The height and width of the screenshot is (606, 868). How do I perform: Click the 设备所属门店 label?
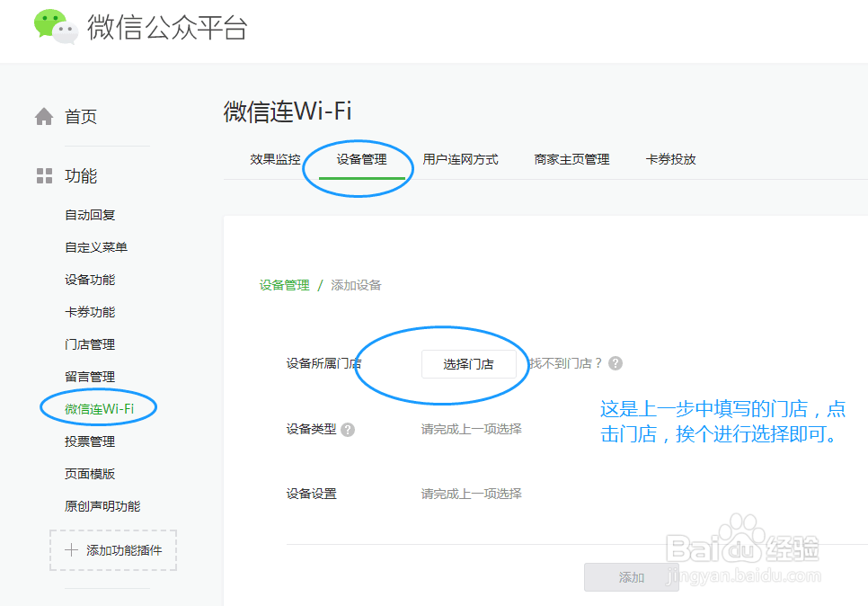pos(323,363)
